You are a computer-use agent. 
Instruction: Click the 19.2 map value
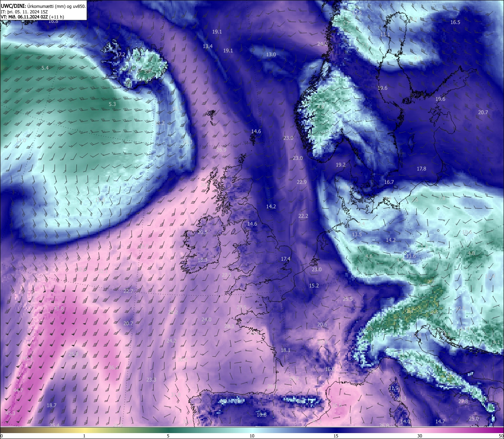(341, 165)
